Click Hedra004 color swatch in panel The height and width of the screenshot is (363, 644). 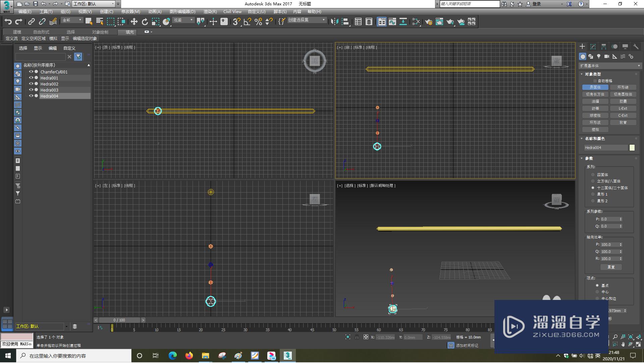tap(633, 147)
